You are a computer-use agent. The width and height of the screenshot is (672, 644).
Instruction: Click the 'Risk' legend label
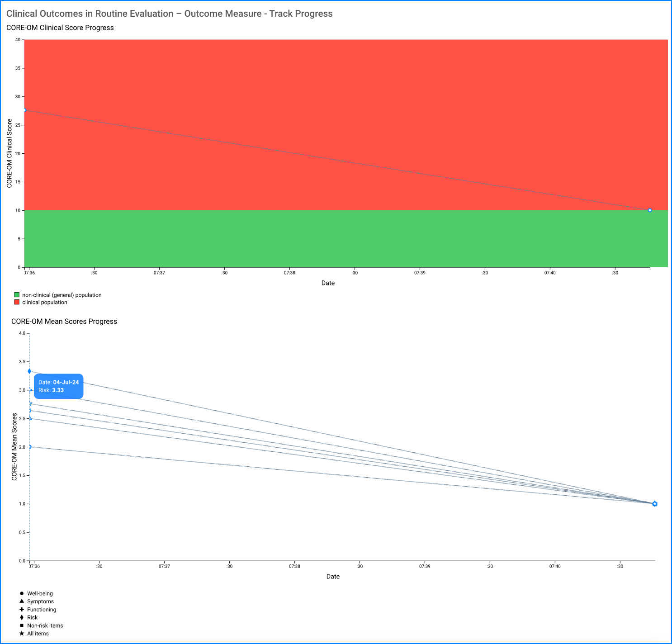[33, 617]
